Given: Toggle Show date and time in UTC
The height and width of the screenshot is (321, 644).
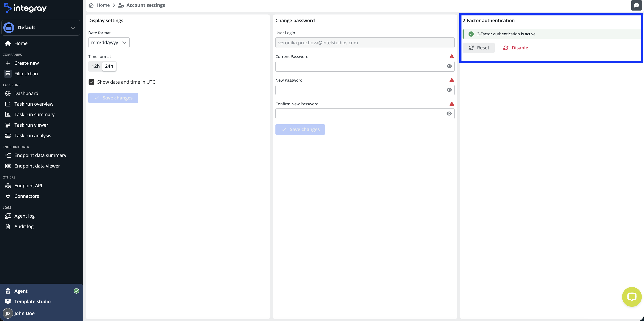Looking at the screenshot, I should pyautogui.click(x=92, y=82).
